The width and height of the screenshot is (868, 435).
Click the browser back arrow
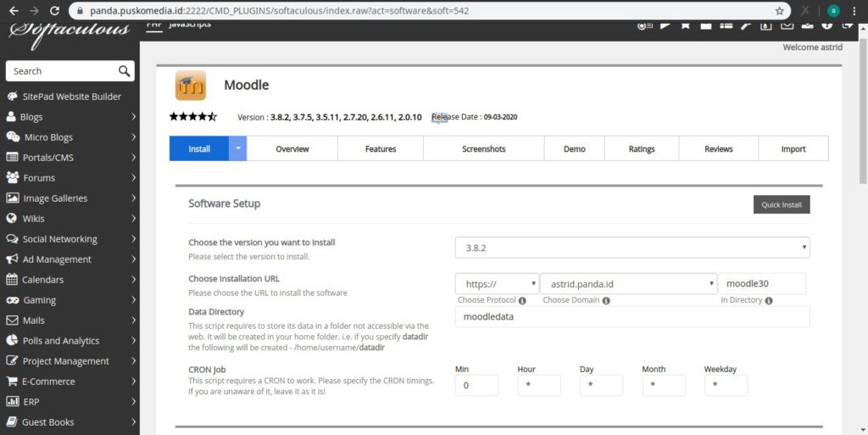coord(14,10)
